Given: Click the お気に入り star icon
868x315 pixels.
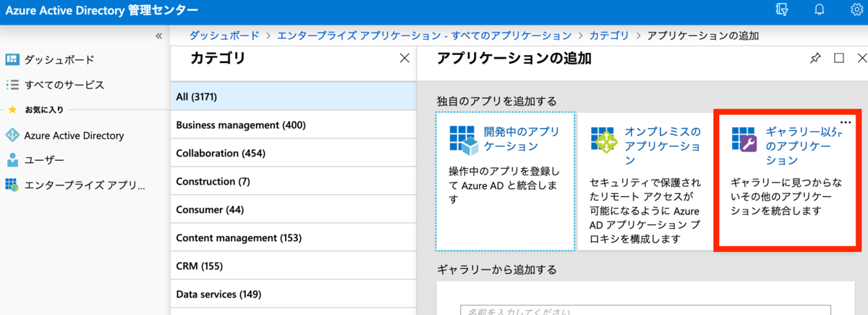Looking at the screenshot, I should pyautogui.click(x=12, y=110).
